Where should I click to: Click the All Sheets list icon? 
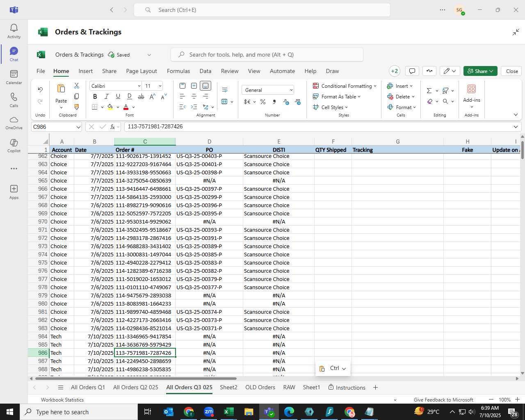click(61, 388)
